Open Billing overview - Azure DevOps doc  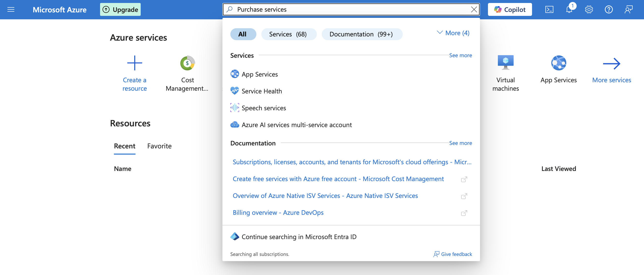coord(278,212)
